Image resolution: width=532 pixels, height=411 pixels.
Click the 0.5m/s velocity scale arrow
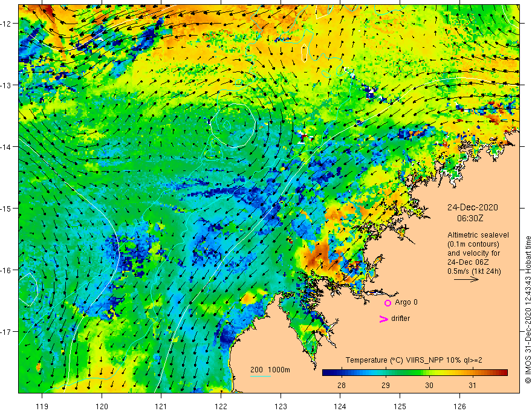(x=466, y=280)
